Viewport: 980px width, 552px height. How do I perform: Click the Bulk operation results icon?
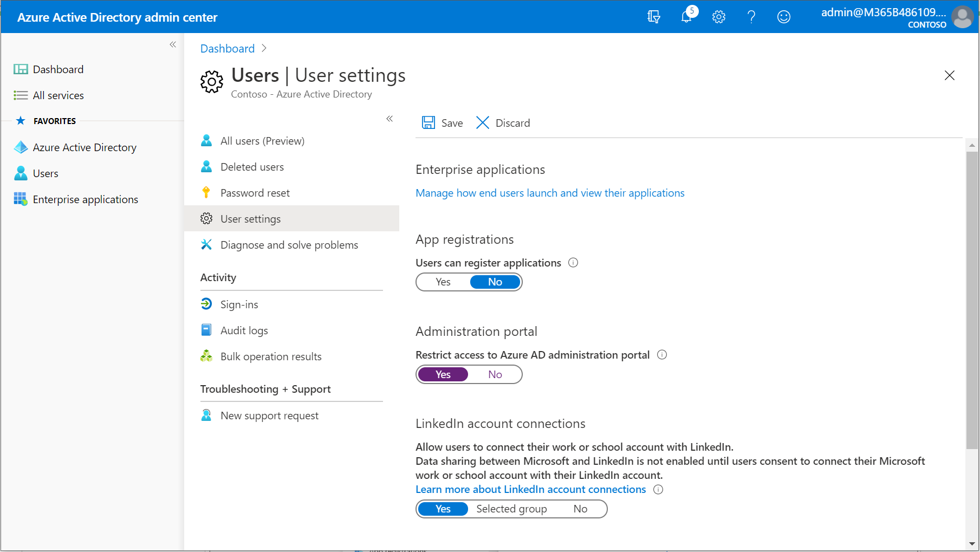(206, 356)
